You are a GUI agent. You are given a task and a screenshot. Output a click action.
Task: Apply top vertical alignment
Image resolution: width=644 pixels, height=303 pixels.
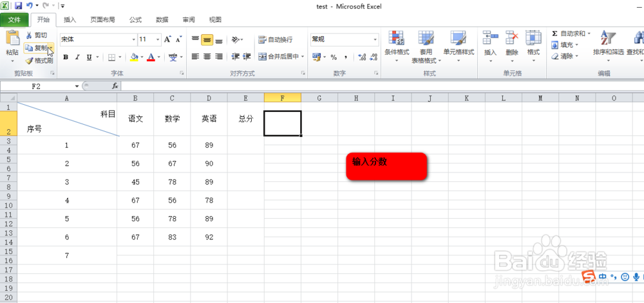[195, 39]
